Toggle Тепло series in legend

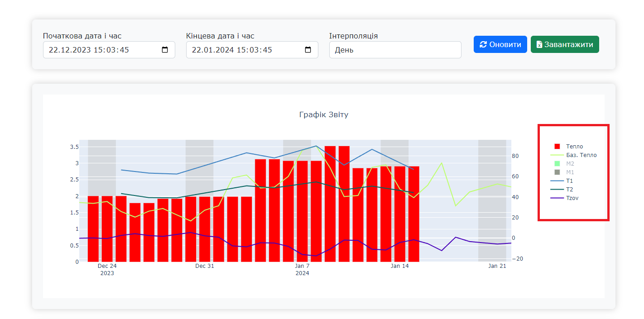pos(574,147)
